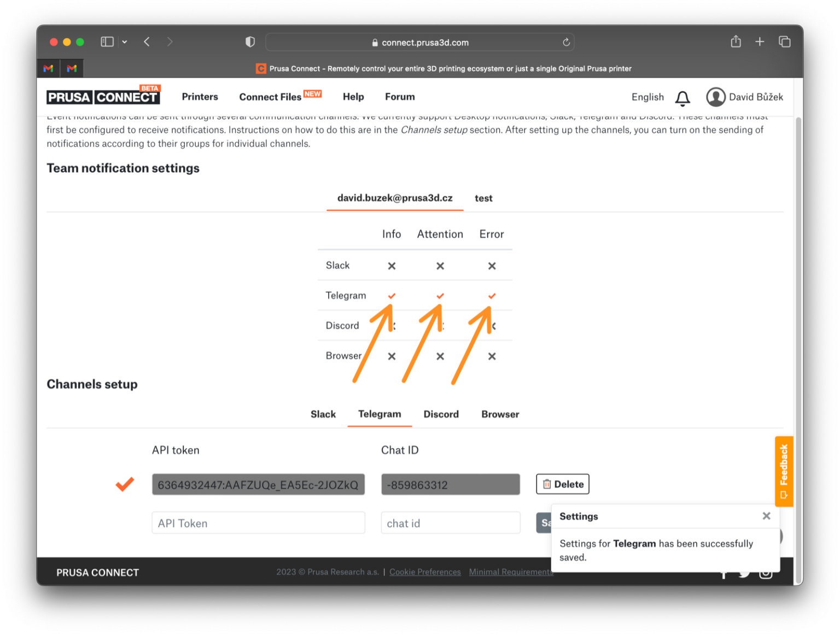
Task: Open the notifications bell icon
Action: 682,97
